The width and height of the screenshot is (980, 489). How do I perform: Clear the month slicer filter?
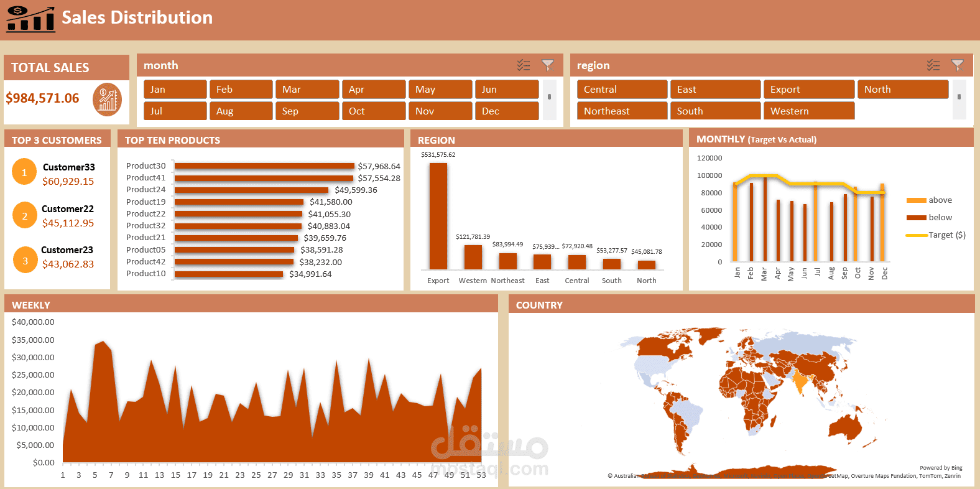548,65
